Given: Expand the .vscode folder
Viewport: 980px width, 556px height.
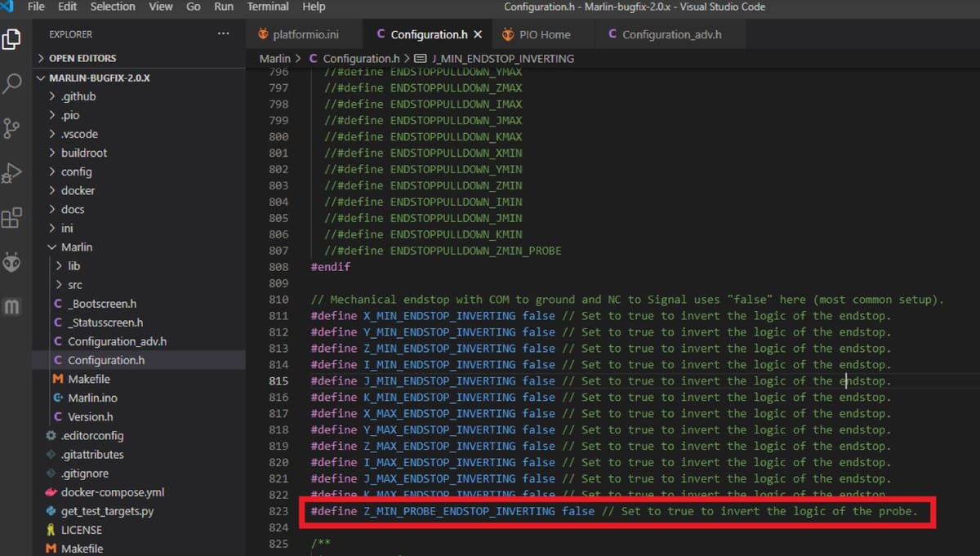Looking at the screenshot, I should tap(139, 134).
